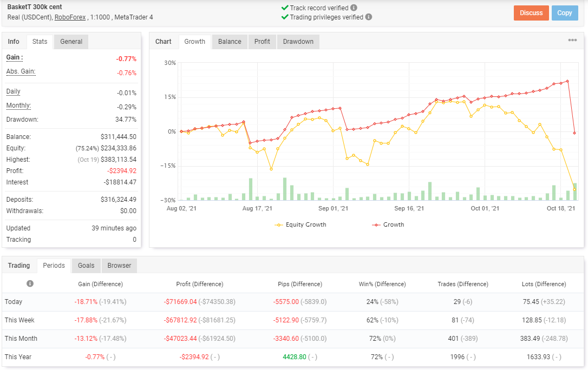Click the Equity value $234,333.86

pos(119,148)
